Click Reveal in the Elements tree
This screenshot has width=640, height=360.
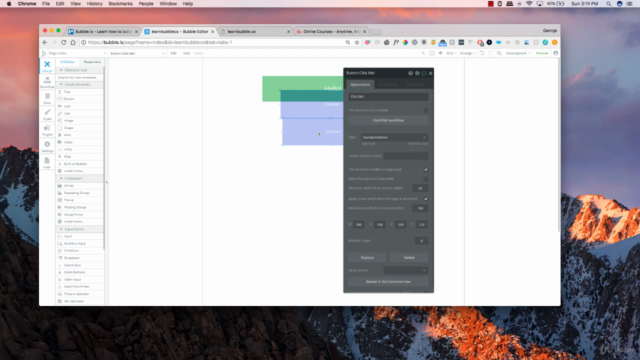pyautogui.click(x=388, y=282)
